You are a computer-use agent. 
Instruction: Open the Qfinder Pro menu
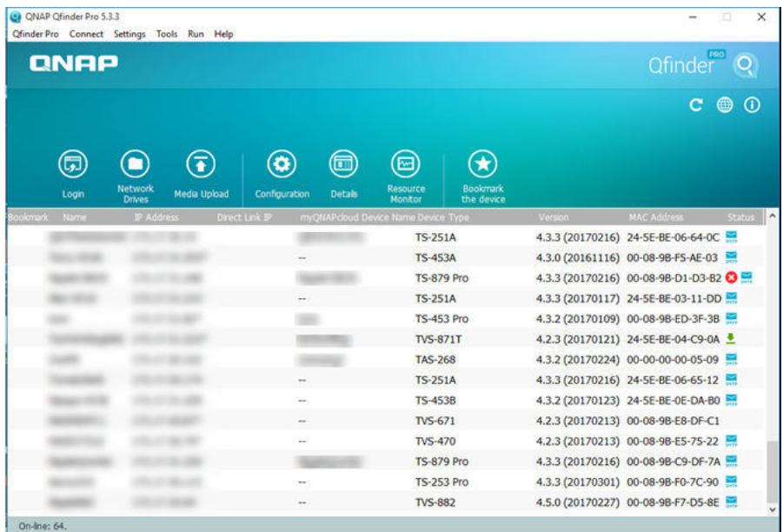36,34
